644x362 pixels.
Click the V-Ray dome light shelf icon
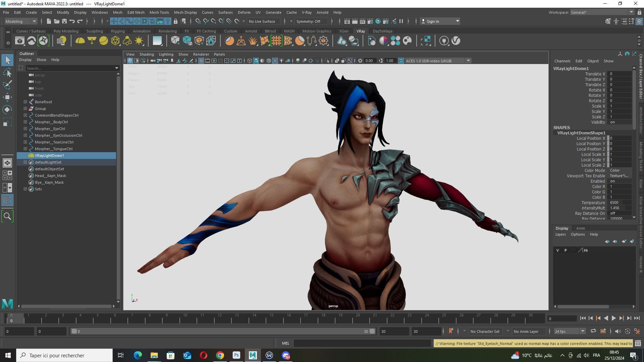pos(80,41)
